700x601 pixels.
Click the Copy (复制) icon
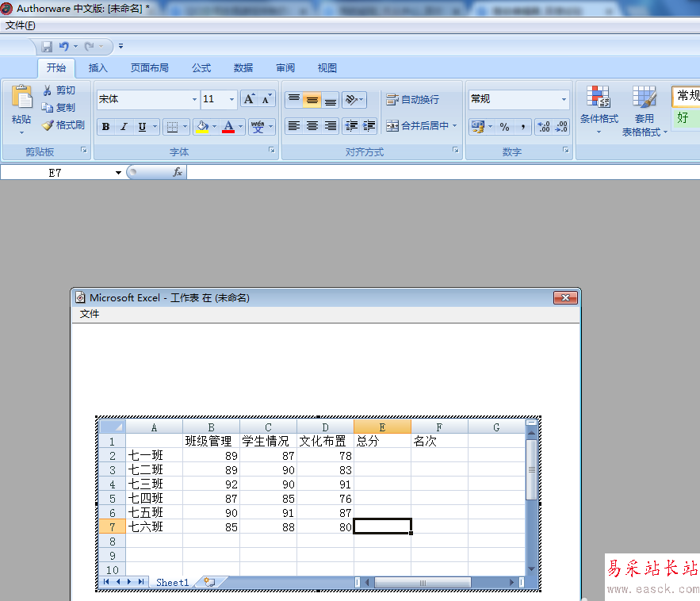[x=48, y=108]
